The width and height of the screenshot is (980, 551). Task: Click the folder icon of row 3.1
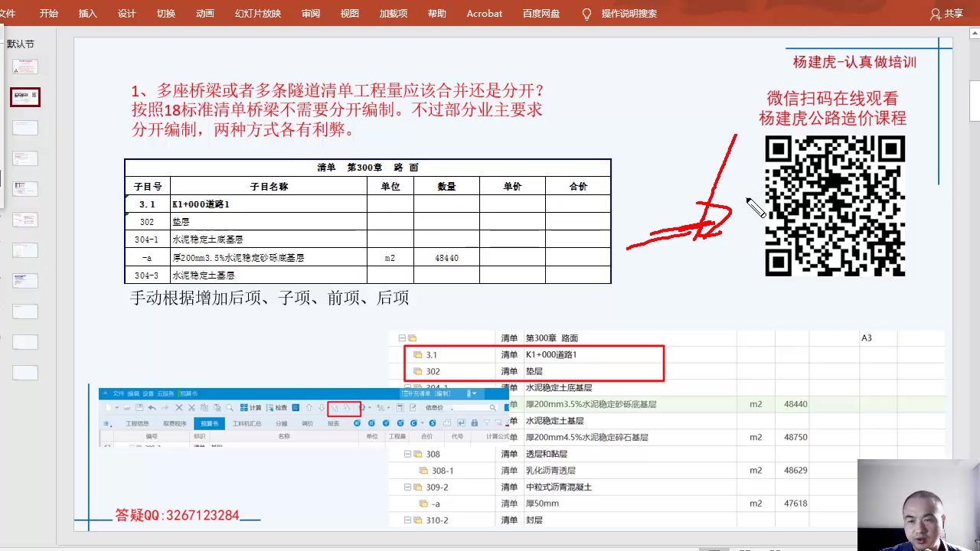click(418, 354)
